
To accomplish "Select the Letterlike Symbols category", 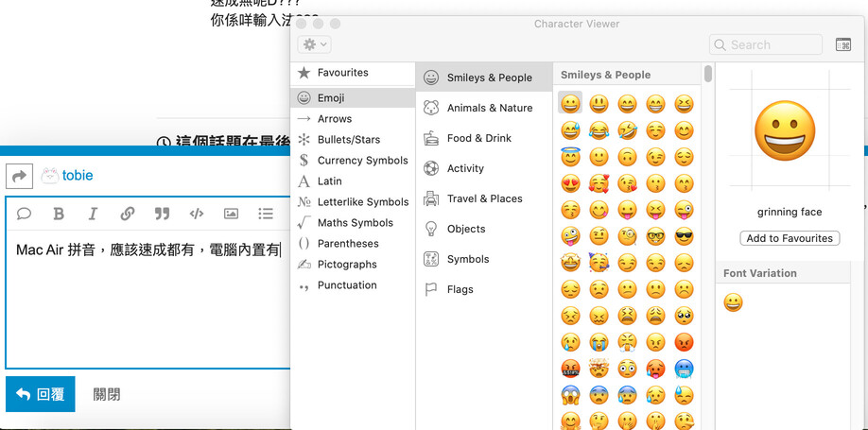I will click(353, 202).
